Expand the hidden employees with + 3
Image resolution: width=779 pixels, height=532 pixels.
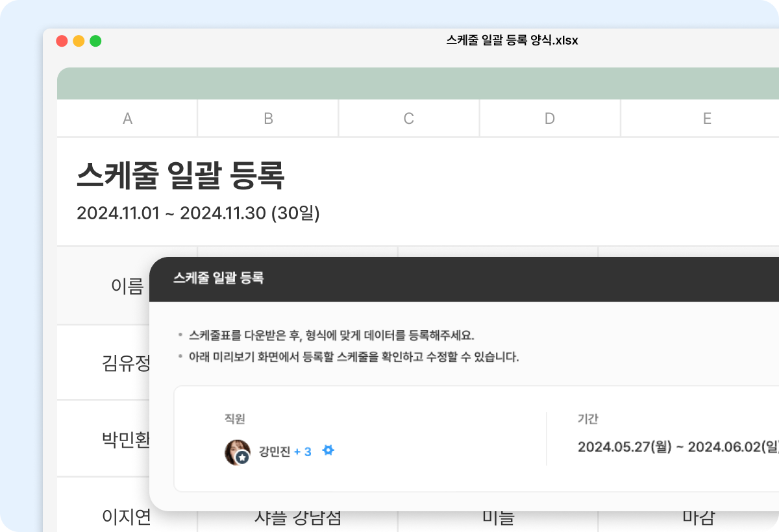click(x=302, y=451)
